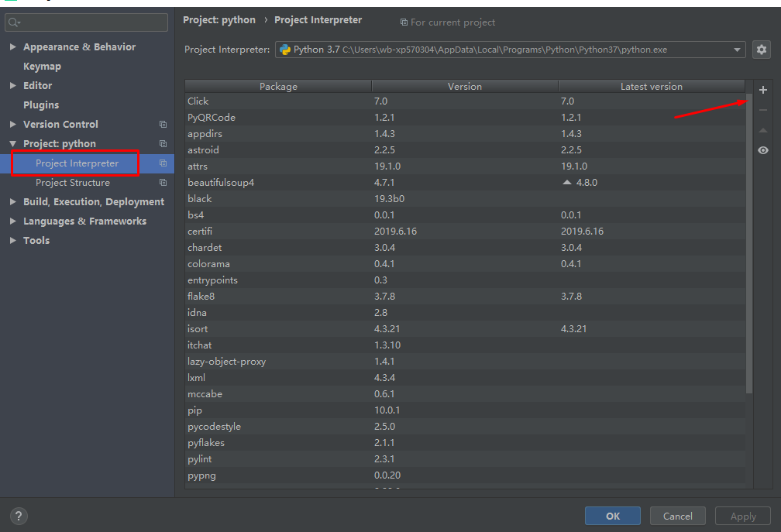Select the pip package row

[465, 410]
